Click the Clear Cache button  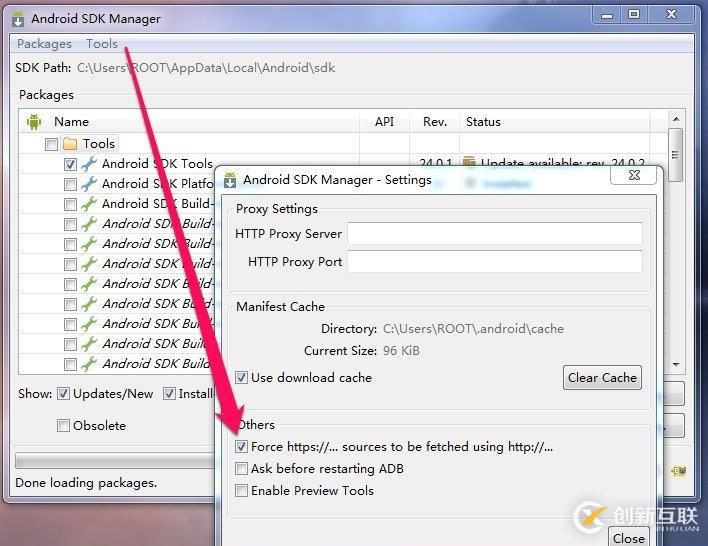click(x=602, y=378)
